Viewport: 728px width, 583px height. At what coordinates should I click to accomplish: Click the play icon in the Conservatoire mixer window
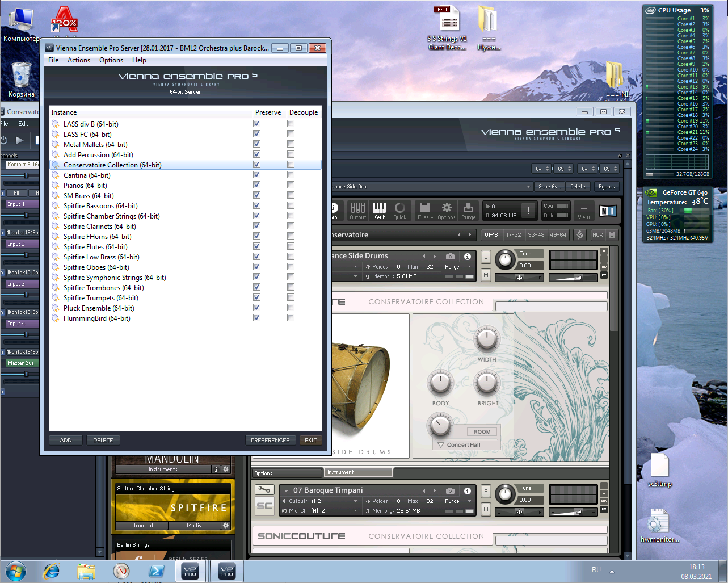click(20, 140)
